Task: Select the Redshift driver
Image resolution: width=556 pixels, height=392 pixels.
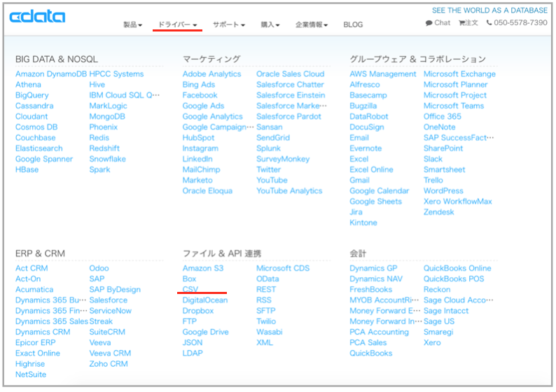Action: click(x=104, y=148)
